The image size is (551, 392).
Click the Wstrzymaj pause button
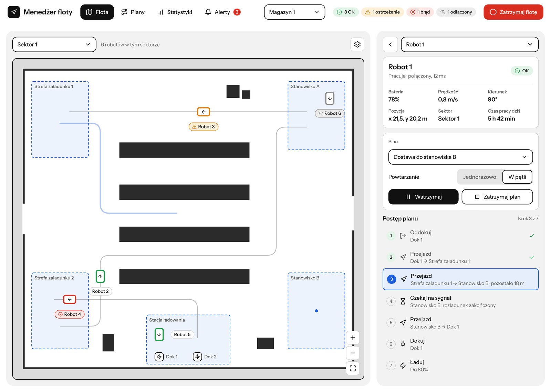point(423,197)
